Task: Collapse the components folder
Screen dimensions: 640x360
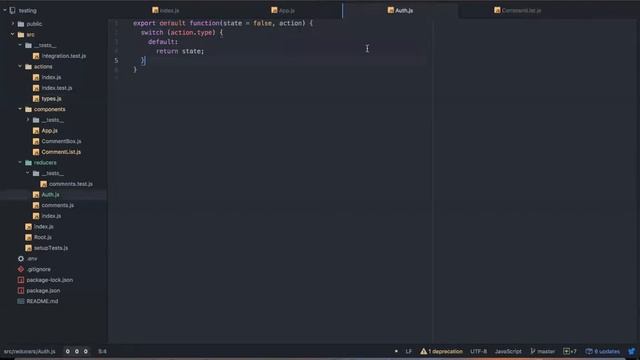Action: tap(20, 109)
